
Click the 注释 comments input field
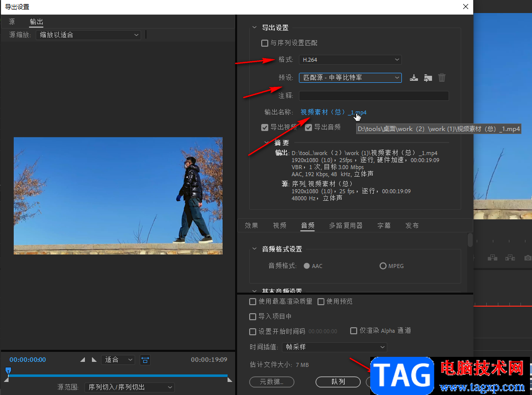pos(374,96)
